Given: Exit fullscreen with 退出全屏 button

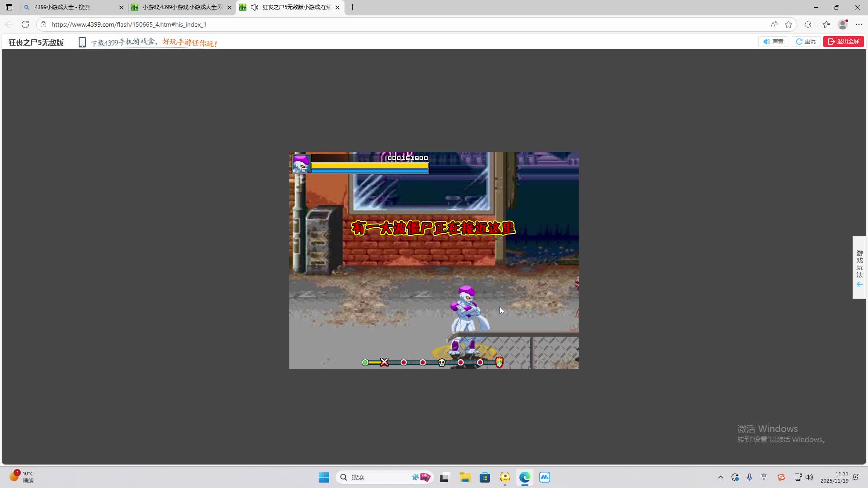Looking at the screenshot, I should (x=843, y=42).
